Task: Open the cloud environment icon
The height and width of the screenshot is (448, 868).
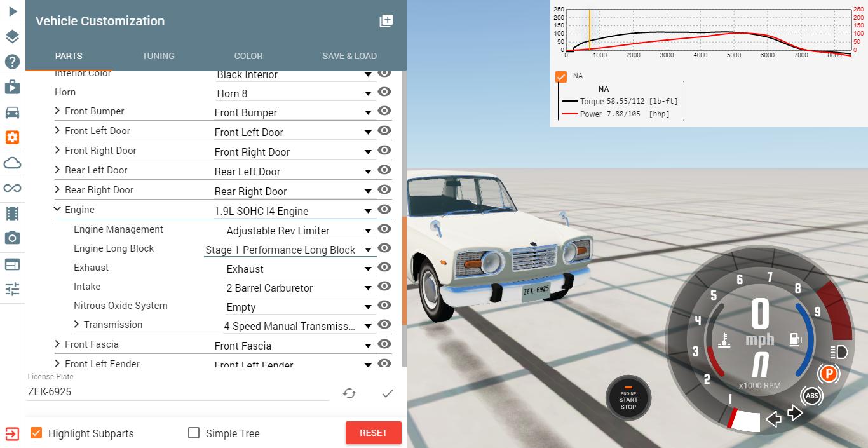Action: 12,163
